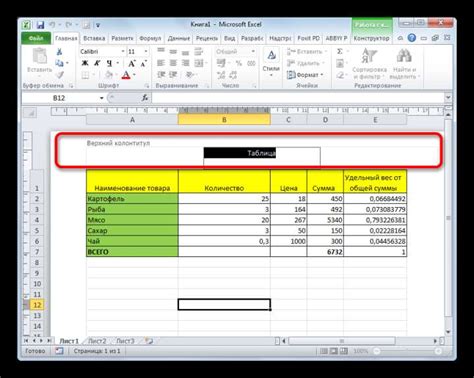Open the Лист2 sheet tab
474x378 pixels.
click(x=97, y=341)
